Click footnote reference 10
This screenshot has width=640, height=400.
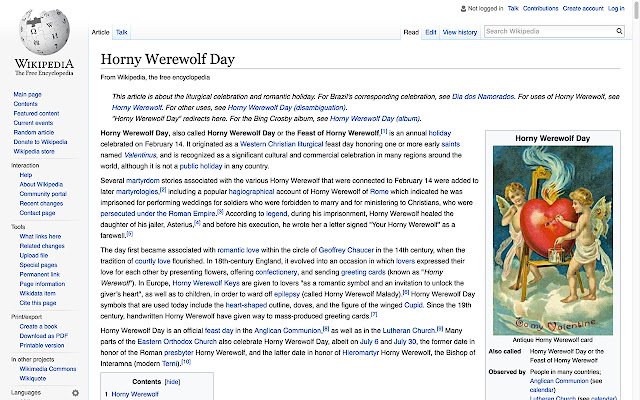187,362
